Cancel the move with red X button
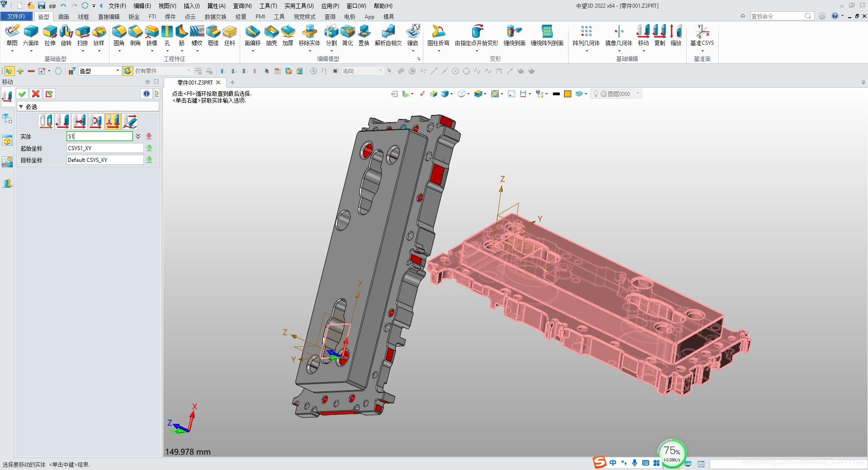The height and width of the screenshot is (470, 868). coord(36,94)
